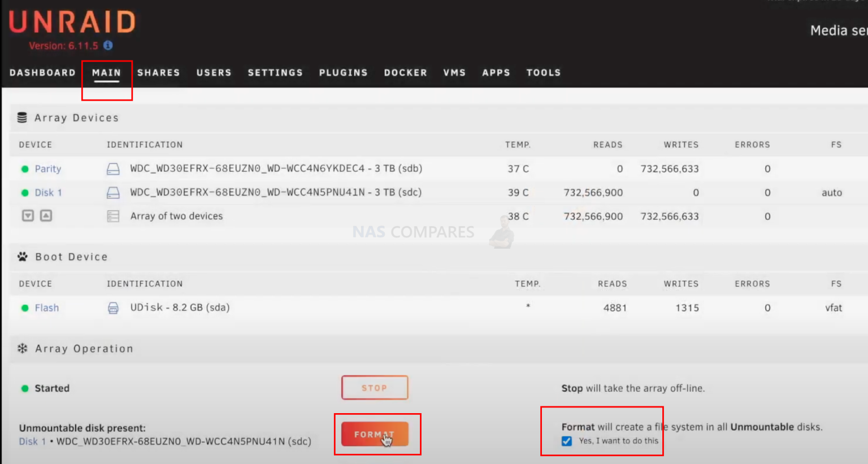Image resolution: width=868 pixels, height=464 pixels.
Task: Click the drive icon beside Disk 1
Action: point(114,192)
